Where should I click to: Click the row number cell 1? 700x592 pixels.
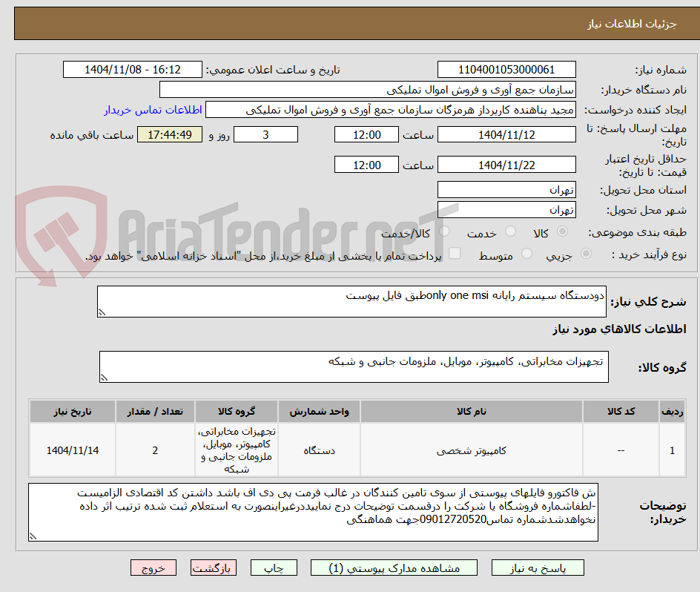pos(672,450)
